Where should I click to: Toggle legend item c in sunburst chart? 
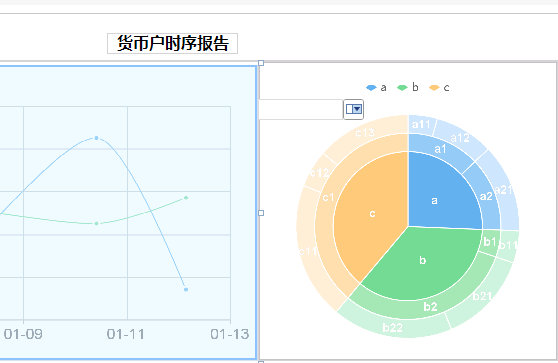click(439, 88)
